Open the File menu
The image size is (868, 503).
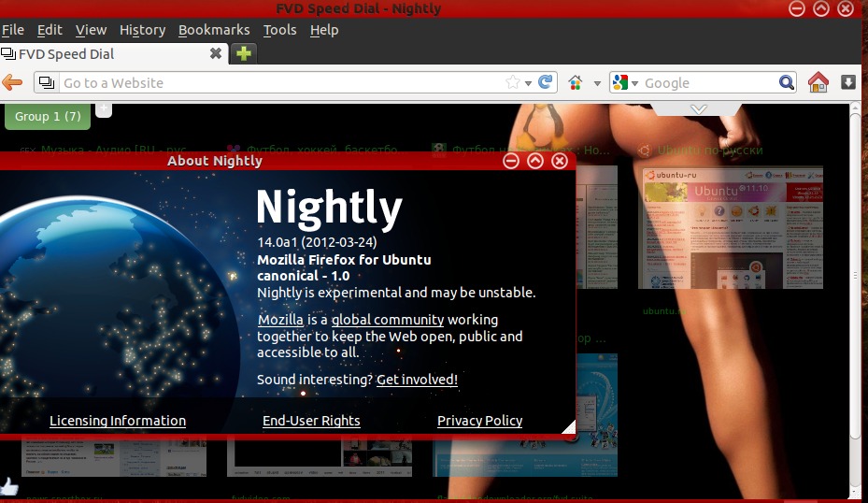pos(13,30)
